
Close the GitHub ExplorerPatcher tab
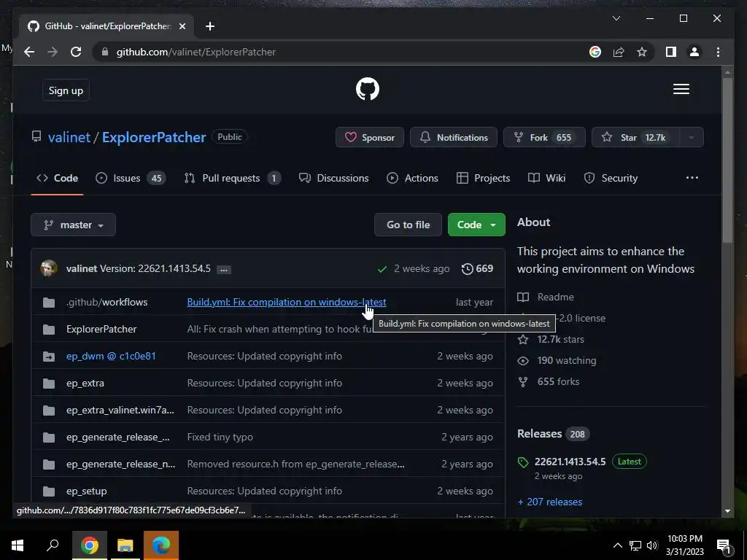point(182,26)
